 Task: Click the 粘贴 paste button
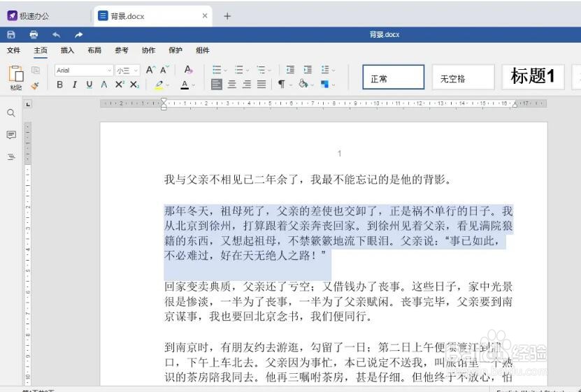(16, 78)
